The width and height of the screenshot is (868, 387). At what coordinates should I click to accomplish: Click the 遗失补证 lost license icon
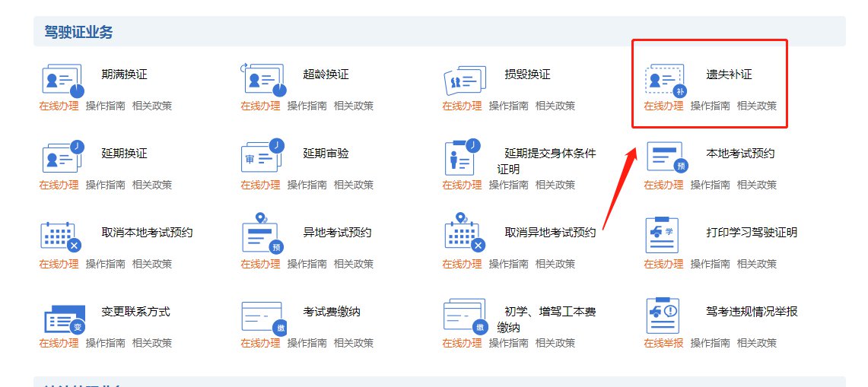click(x=666, y=81)
